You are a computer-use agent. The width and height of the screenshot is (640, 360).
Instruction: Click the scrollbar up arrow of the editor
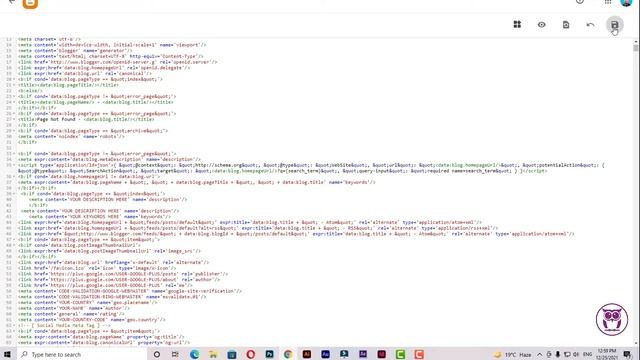[636, 42]
